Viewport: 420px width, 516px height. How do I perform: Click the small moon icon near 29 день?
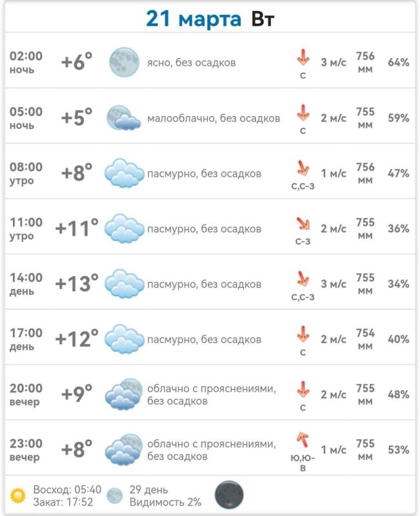(115, 496)
